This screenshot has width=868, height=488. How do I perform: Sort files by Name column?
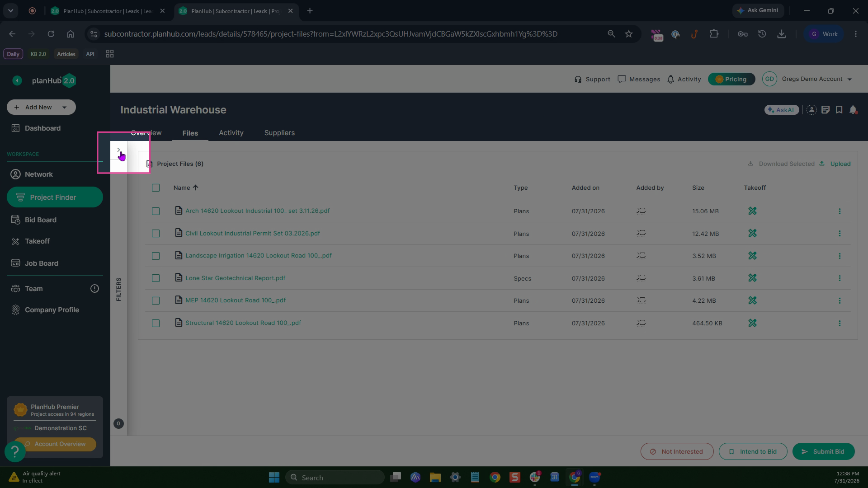(186, 188)
